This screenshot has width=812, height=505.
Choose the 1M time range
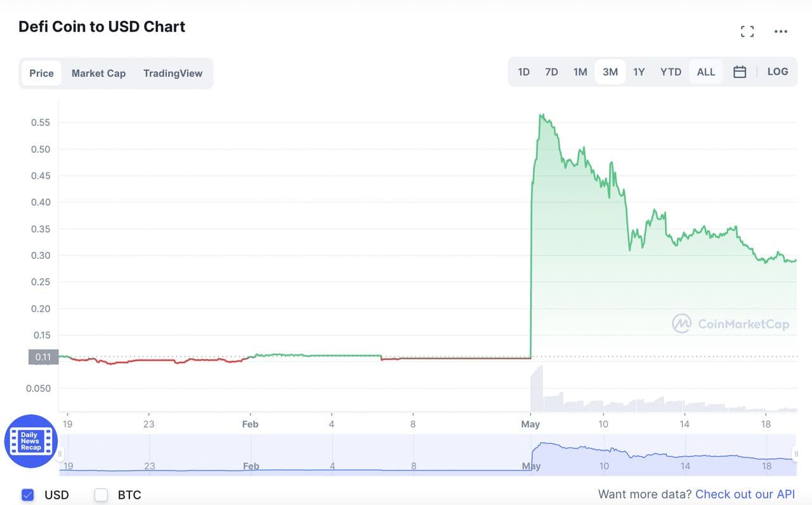tap(580, 72)
